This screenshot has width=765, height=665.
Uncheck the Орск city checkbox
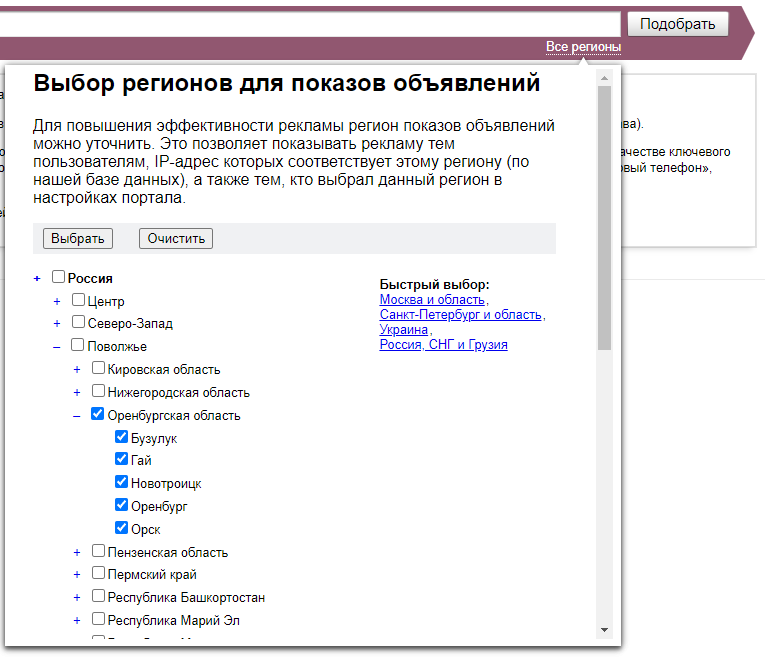click(122, 528)
